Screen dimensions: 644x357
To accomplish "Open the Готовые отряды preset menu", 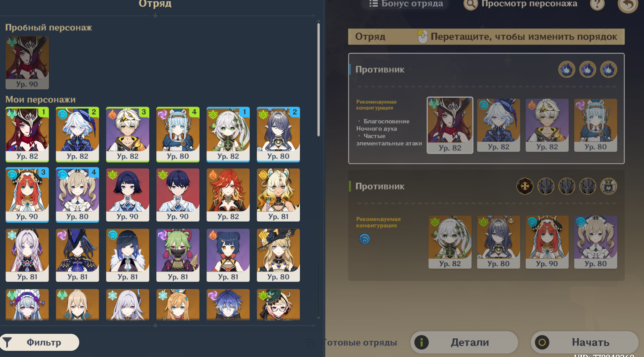I will (352, 342).
